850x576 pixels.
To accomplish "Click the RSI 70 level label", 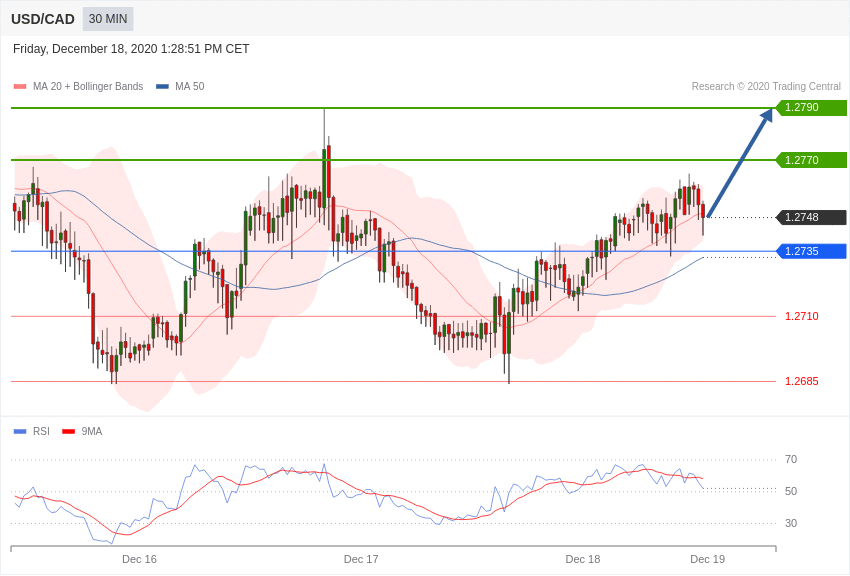I will 791,459.
